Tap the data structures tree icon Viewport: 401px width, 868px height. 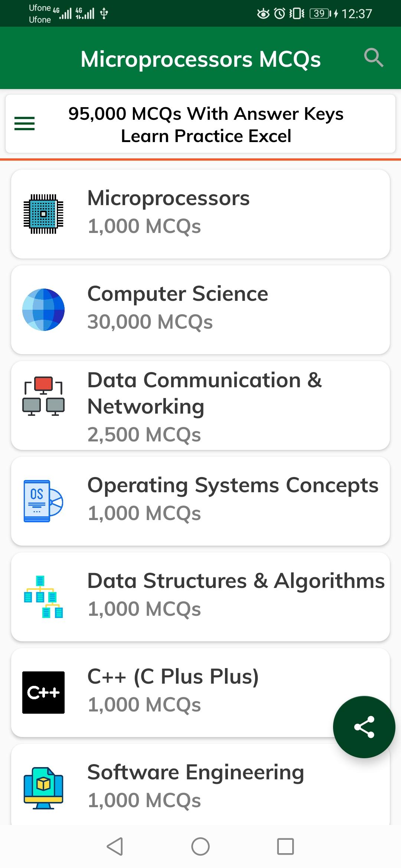43,597
